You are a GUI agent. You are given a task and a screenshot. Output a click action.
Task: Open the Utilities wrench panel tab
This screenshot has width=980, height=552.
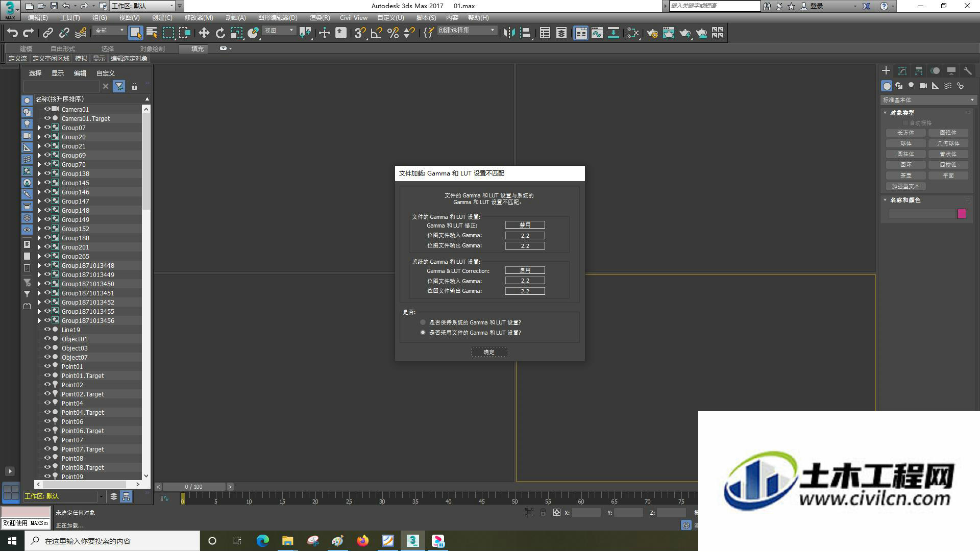967,71
